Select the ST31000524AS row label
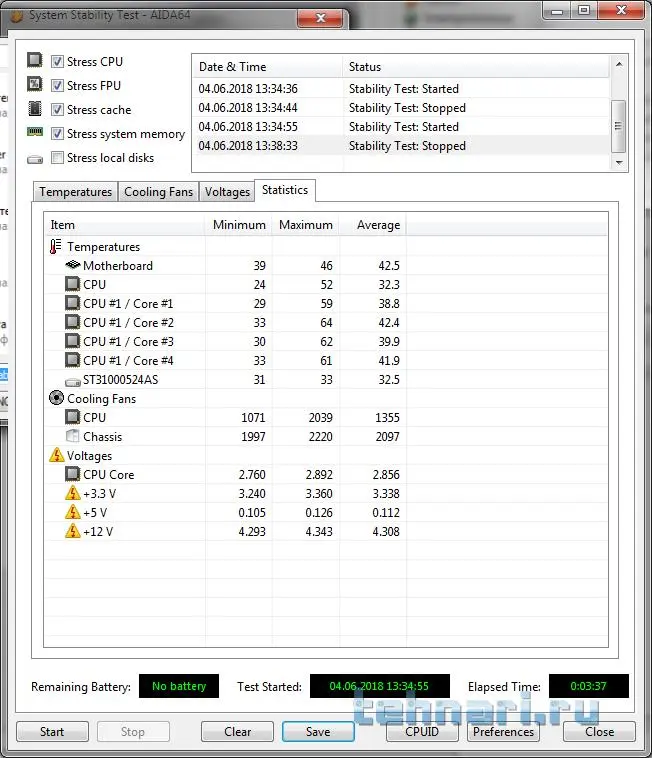This screenshot has height=758, width=652. point(120,379)
